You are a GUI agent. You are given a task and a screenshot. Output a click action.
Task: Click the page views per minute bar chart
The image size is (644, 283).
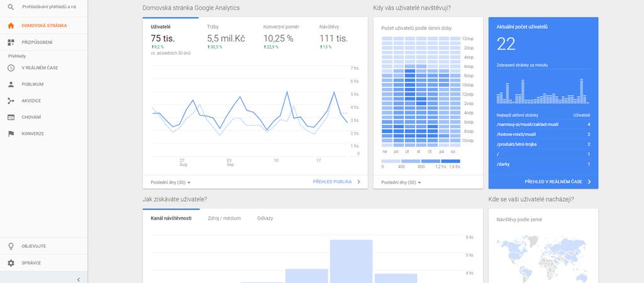(x=543, y=91)
